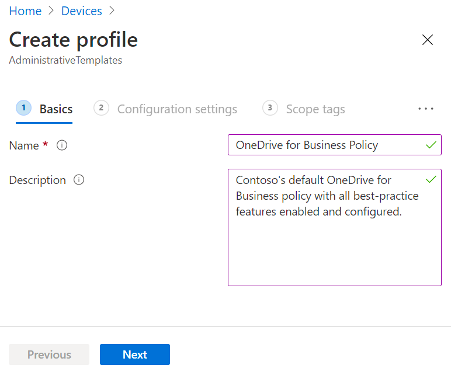
Task: Go to Home breadcrumb
Action: (25, 11)
